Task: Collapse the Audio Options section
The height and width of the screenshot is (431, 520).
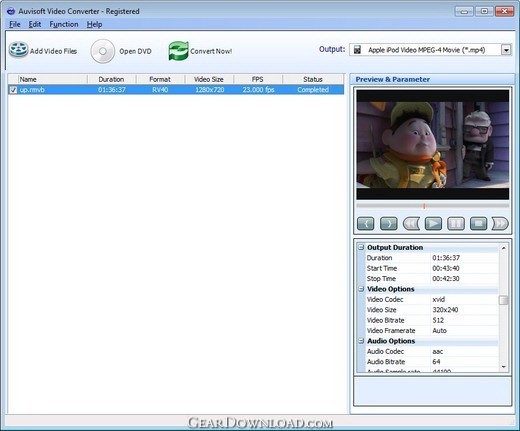Action: tap(361, 341)
